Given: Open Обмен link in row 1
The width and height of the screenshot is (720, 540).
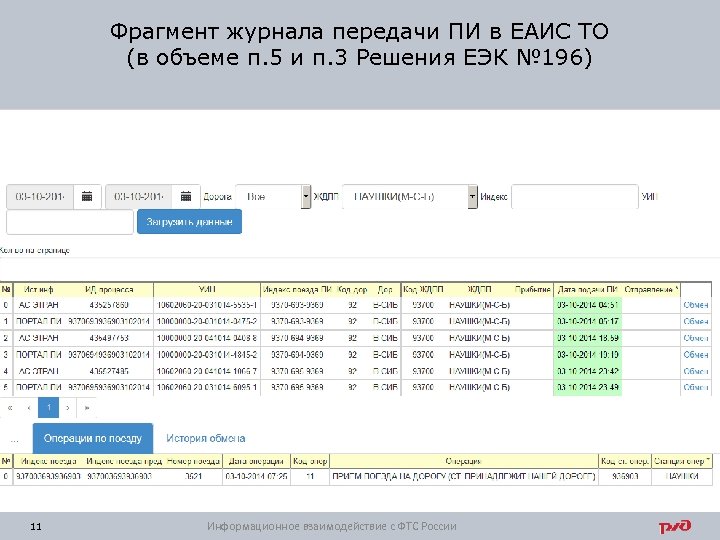Looking at the screenshot, I should coord(695,321).
